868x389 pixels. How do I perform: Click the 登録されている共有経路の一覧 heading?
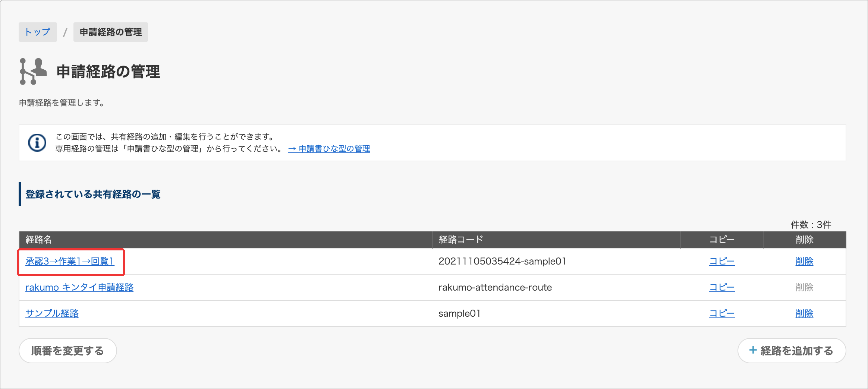[x=93, y=194]
